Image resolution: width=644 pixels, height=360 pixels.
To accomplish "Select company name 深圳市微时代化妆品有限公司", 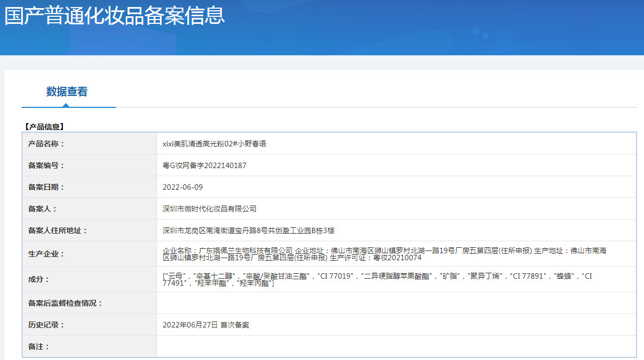I will [x=209, y=209].
